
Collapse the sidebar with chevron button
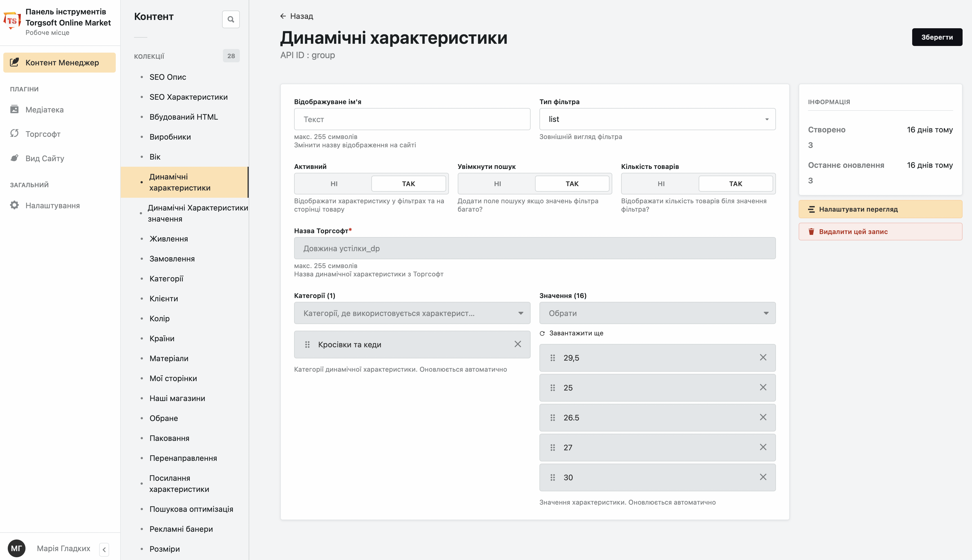[x=104, y=550]
